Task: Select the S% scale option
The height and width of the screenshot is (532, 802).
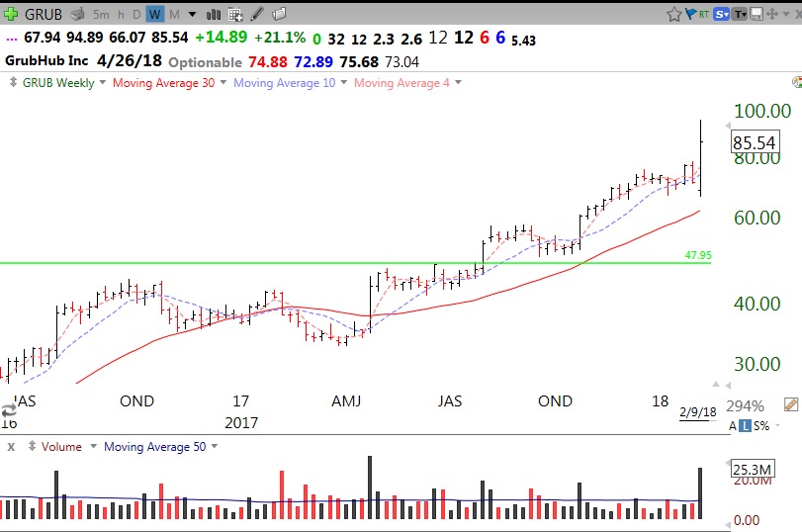Action: coord(761,425)
